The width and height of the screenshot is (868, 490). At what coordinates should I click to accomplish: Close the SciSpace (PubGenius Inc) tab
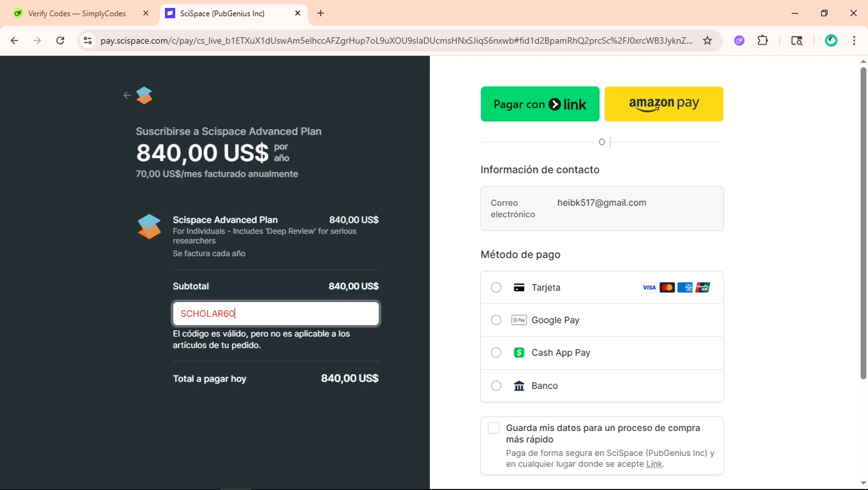point(297,13)
